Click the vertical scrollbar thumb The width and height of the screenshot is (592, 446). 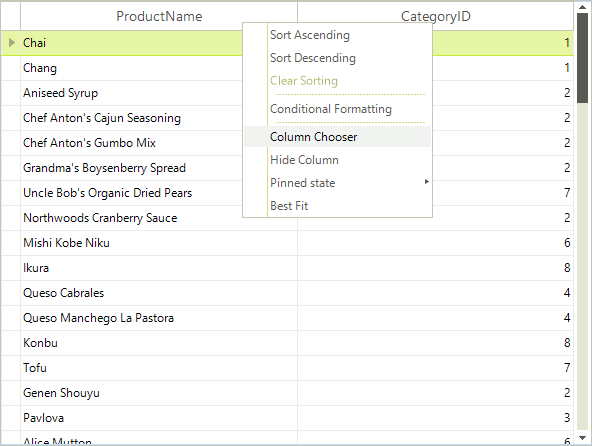(x=583, y=58)
